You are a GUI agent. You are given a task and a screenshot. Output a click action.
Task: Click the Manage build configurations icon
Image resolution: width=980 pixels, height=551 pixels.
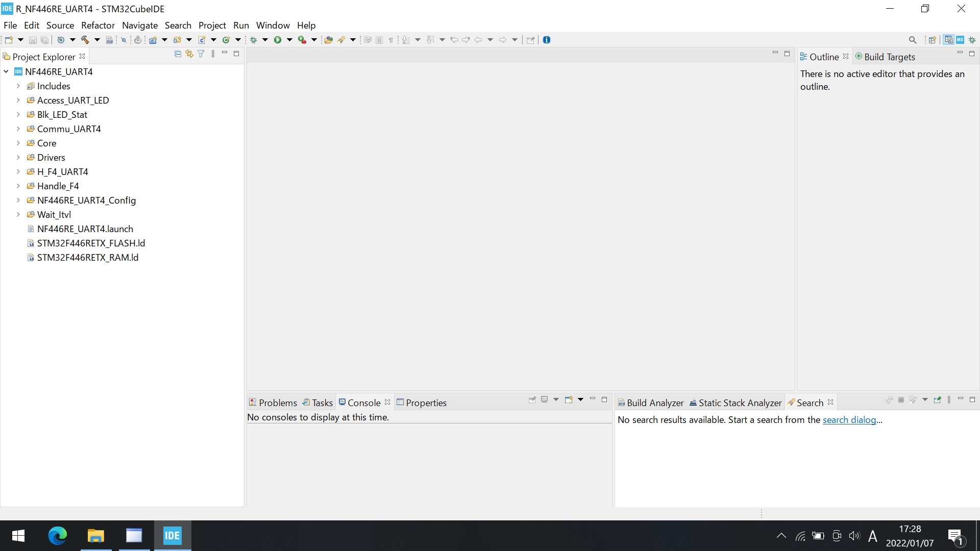click(61, 40)
